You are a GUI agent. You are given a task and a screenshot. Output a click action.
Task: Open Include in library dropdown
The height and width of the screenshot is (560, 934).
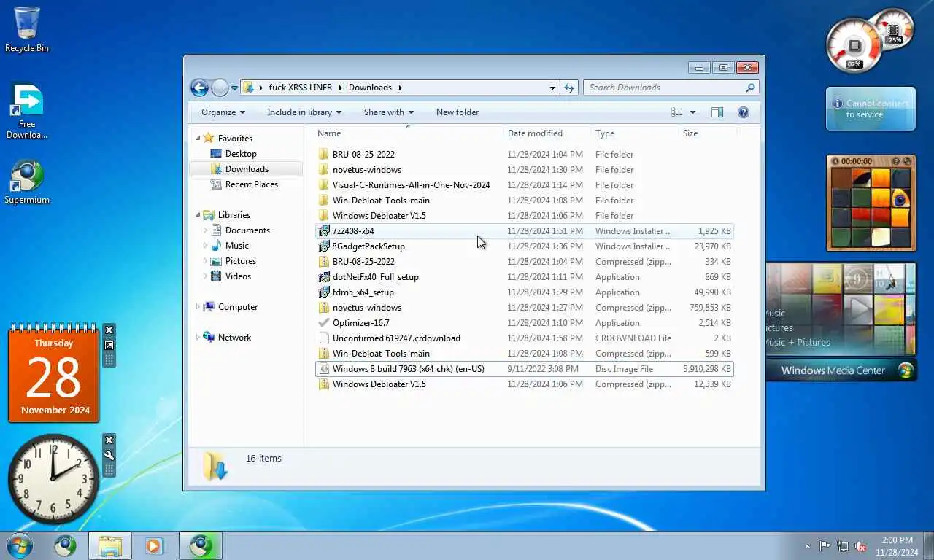[305, 112]
